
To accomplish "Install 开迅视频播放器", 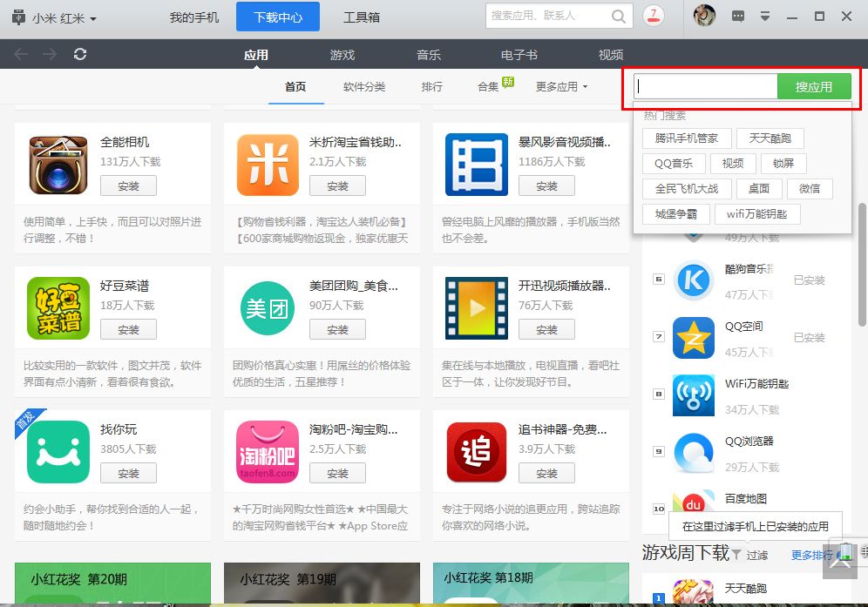I will point(547,330).
